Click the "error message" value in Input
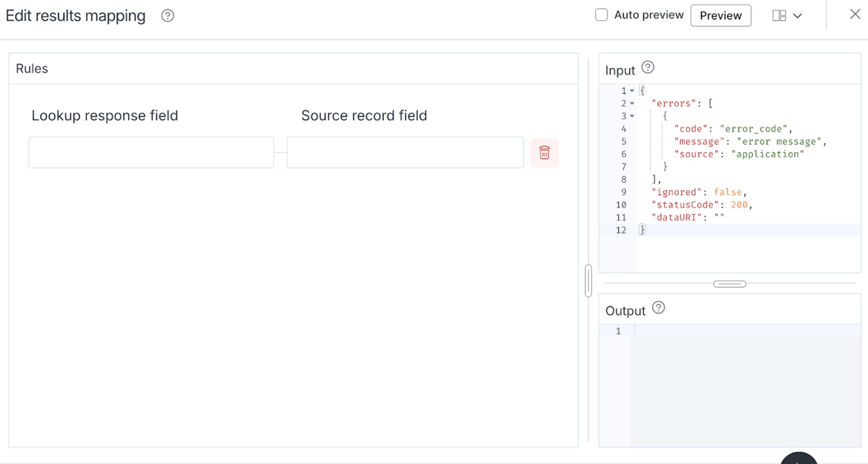Viewport: 868px width, 464px height. [x=779, y=142]
